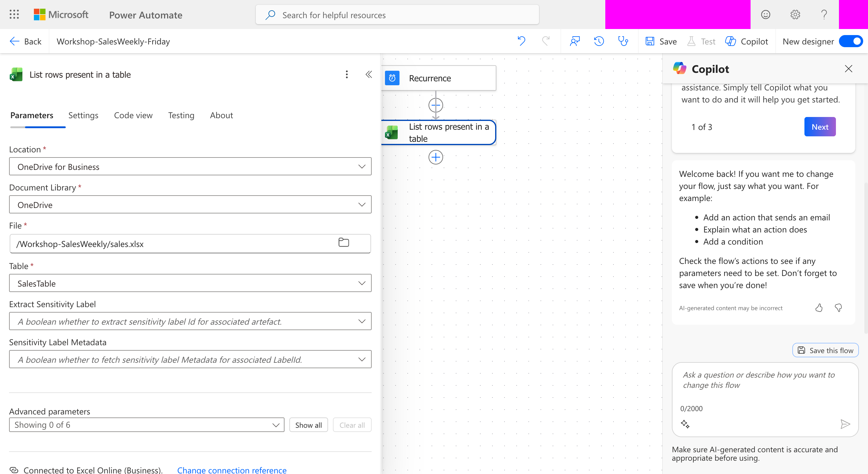Screen dimensions: 868x474
Task: Open the settings gear icon
Action: pos(795,15)
